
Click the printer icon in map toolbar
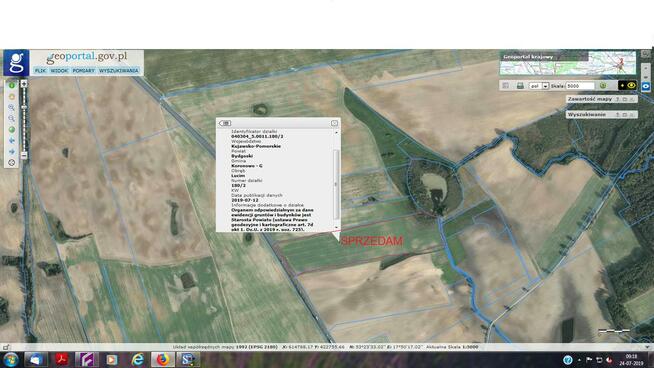520,86
